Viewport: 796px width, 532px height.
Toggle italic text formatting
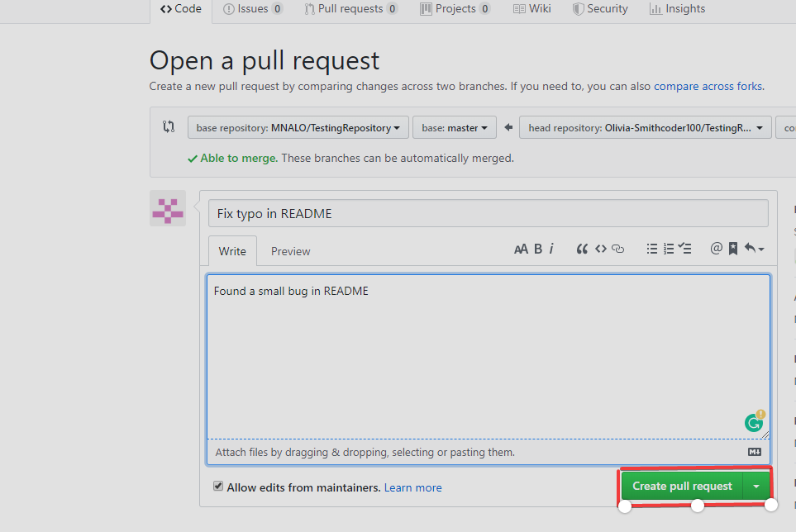pos(551,249)
